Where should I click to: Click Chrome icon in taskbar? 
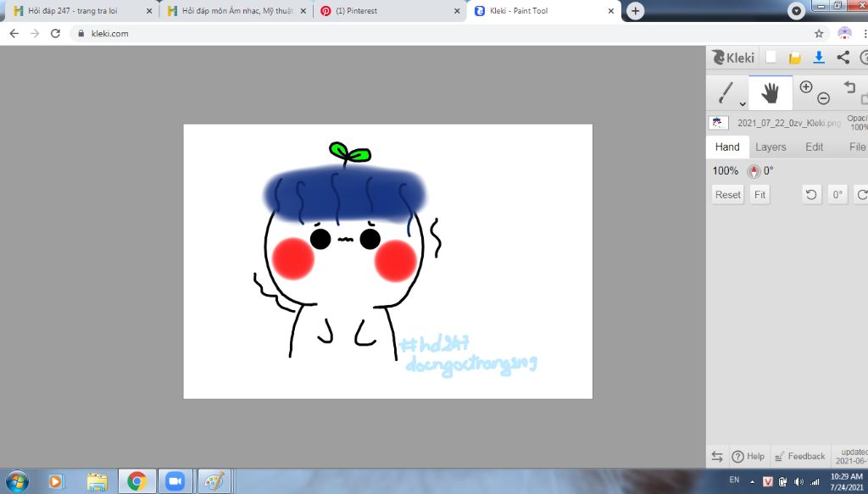tap(136, 481)
